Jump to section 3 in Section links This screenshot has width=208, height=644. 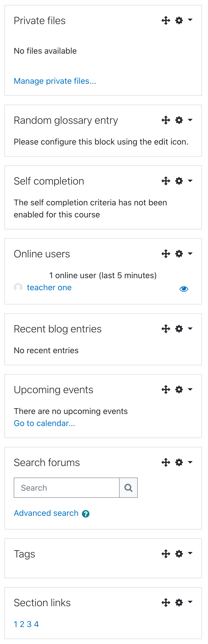click(29, 624)
